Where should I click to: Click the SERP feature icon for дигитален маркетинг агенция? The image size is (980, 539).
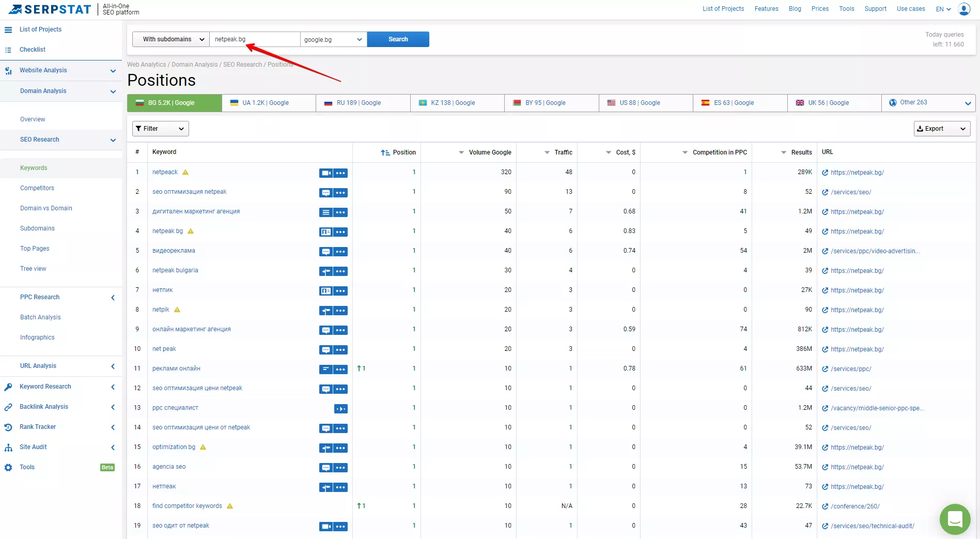pos(326,212)
